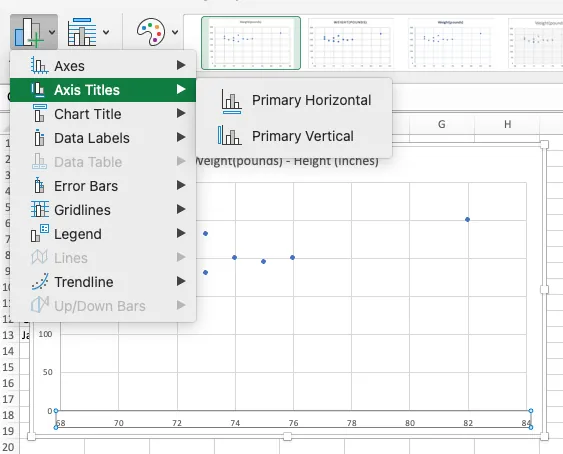The height and width of the screenshot is (454, 563).
Task: Click the Data Labels menu icon
Action: (39, 138)
